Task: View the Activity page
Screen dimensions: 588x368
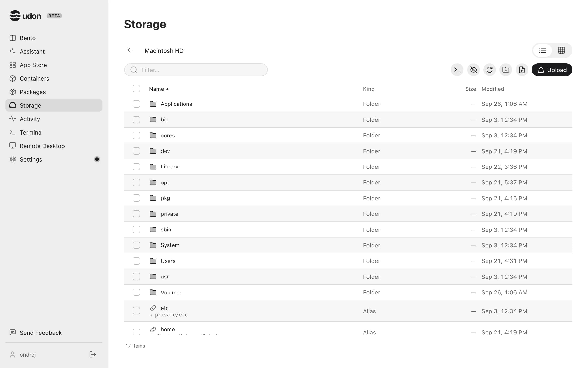Action: coord(54,119)
